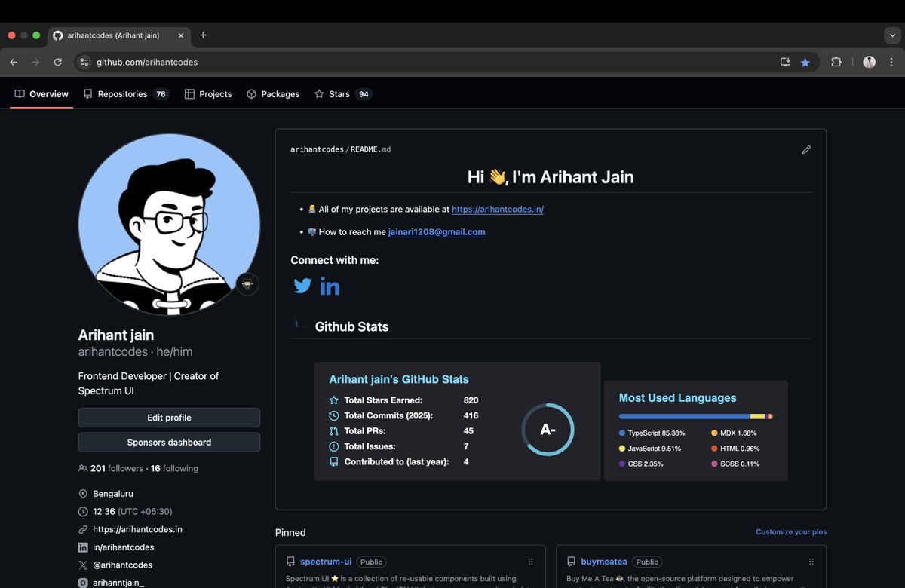This screenshot has width=905, height=588.
Task: Click the Twitter bird icon
Action: point(302,286)
